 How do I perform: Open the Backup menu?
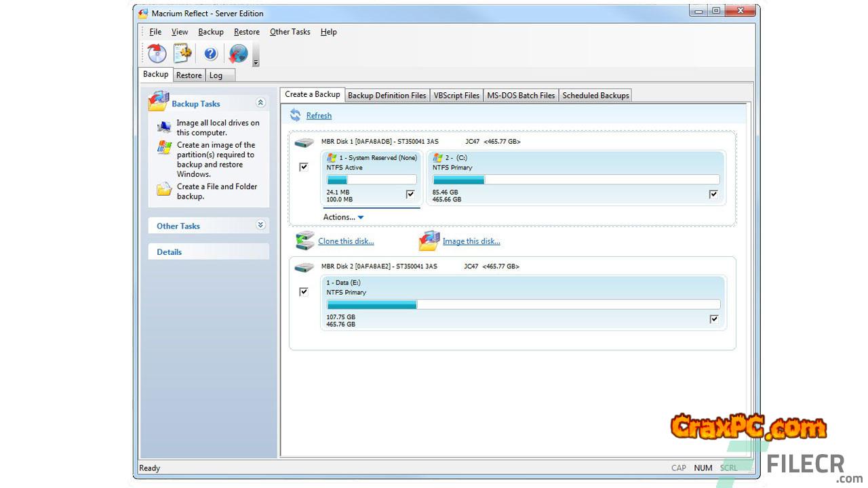211,32
